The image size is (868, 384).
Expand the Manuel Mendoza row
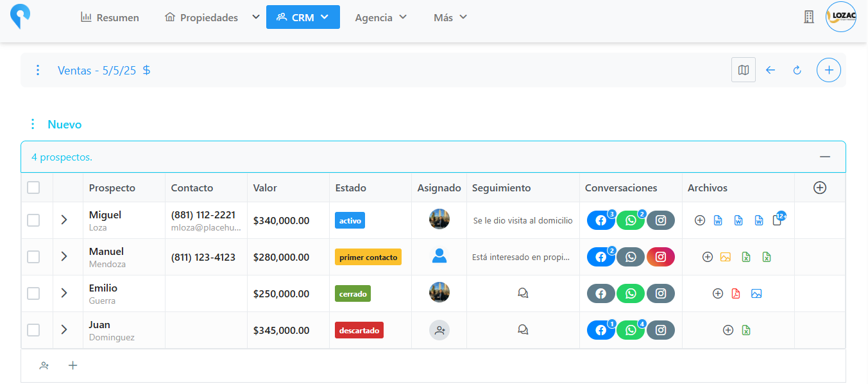pyautogui.click(x=64, y=257)
